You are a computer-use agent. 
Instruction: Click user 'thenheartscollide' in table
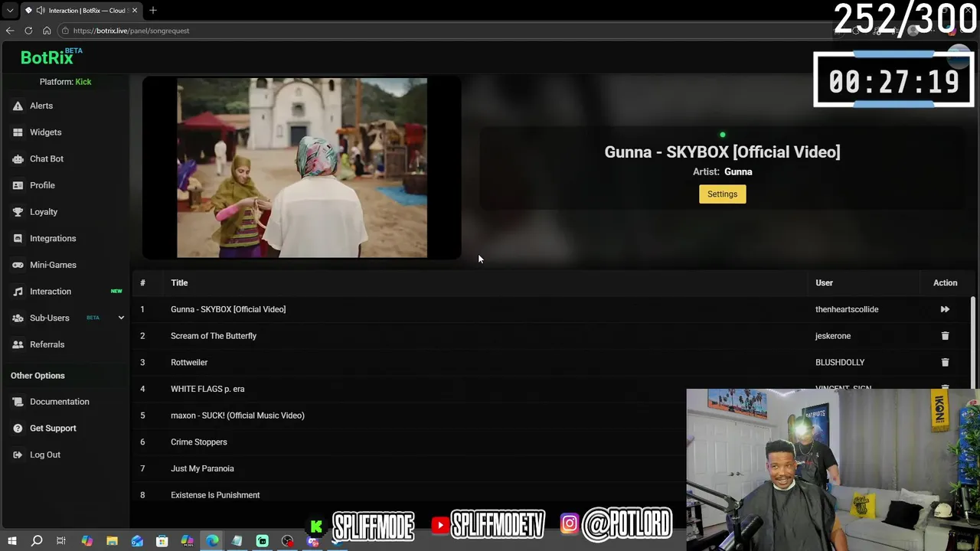[x=847, y=309]
